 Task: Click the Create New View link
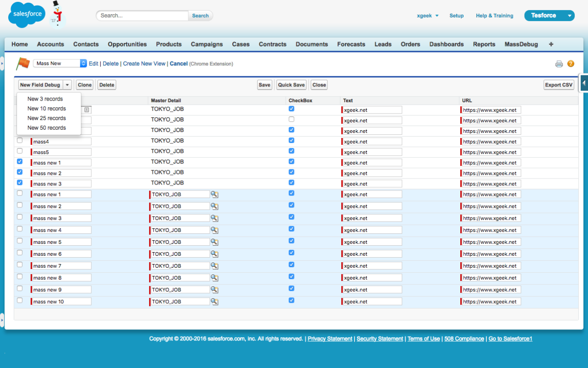144,64
